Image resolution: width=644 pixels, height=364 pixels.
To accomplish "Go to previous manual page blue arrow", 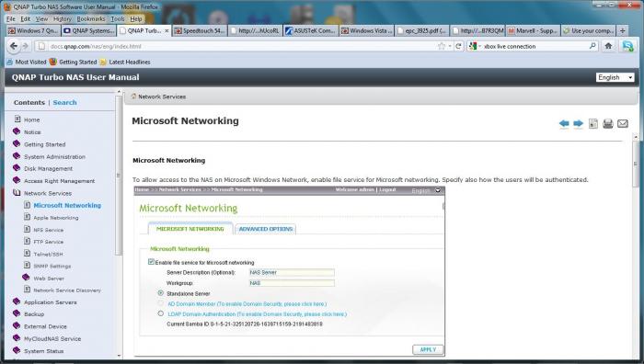I will [564, 123].
